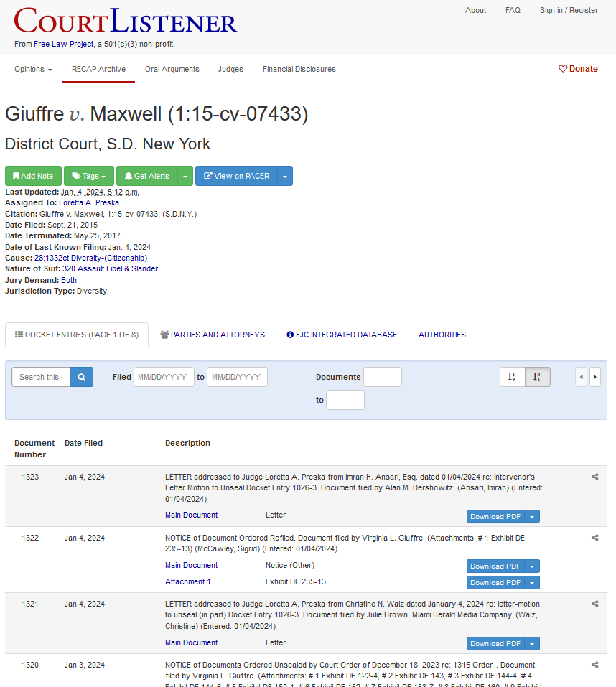Sort docket entries descending

[x=537, y=377]
